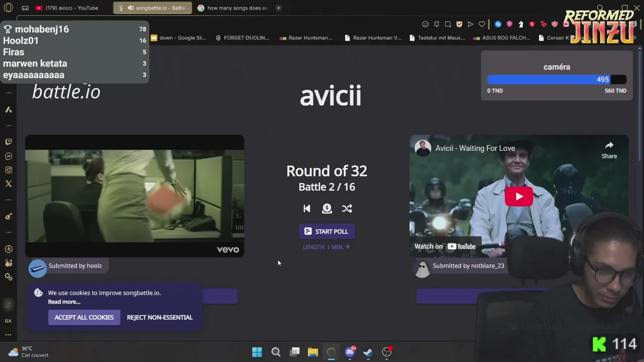Open the chess knight extension

point(521,24)
